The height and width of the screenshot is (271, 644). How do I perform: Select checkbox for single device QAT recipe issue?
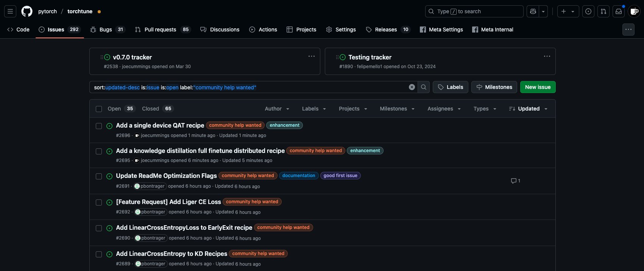click(x=99, y=126)
